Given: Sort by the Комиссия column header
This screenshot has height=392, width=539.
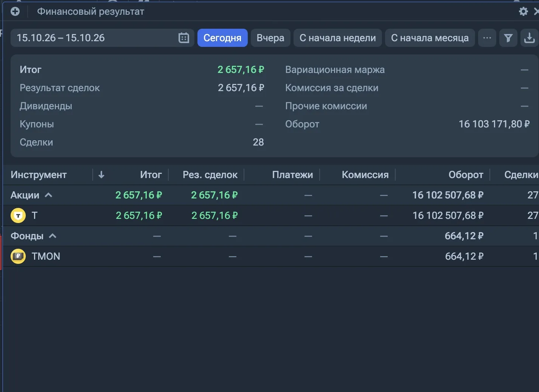Looking at the screenshot, I should pyautogui.click(x=365, y=175).
